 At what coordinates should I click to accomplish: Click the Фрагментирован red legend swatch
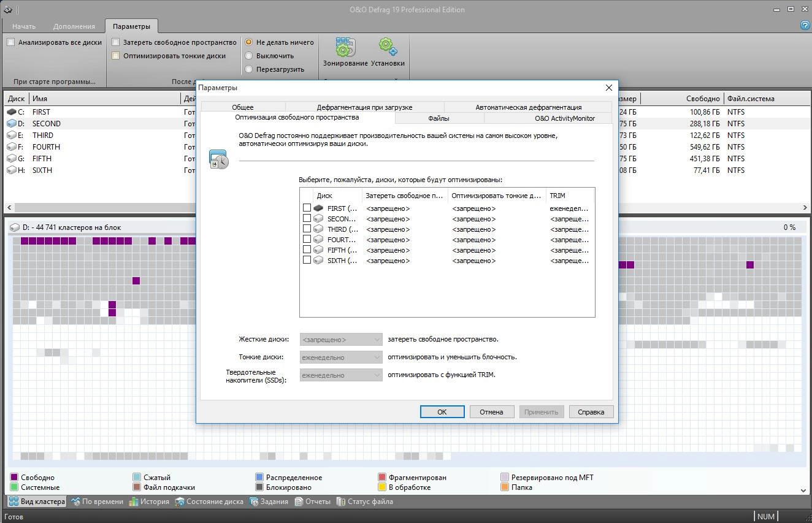point(382,477)
